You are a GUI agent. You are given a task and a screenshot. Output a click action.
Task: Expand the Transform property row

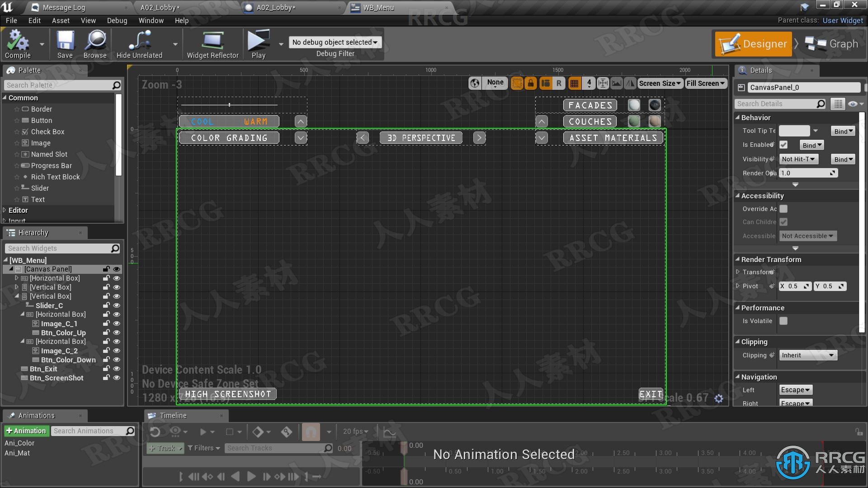(738, 272)
